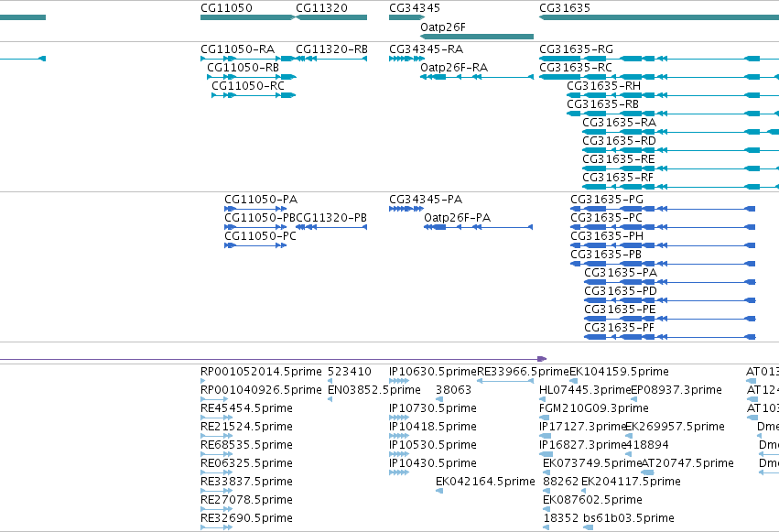This screenshot has width=779, height=532.
Task: Select transcript CG31635-RA
Action: [619, 123]
